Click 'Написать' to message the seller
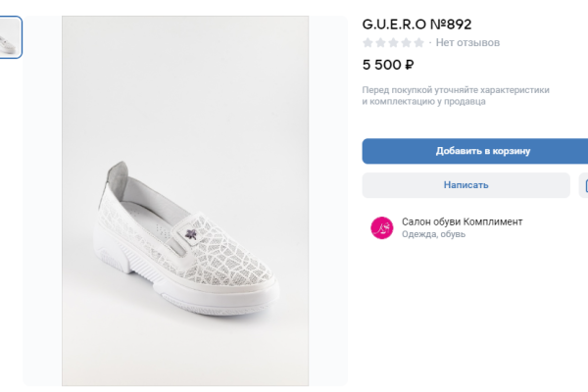 465,184
